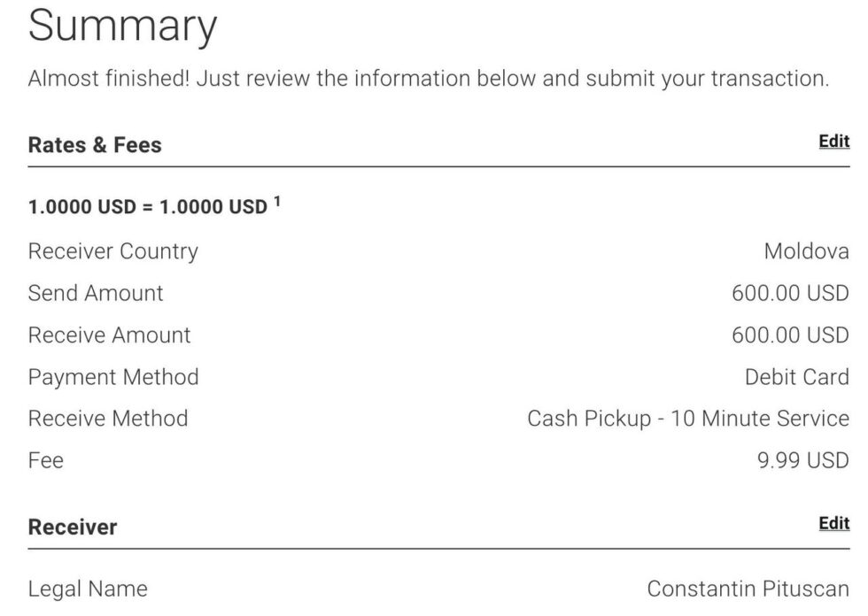This screenshot has width=868, height=616.
Task: Click Edit link in Rates & Fees section
Action: tap(833, 142)
